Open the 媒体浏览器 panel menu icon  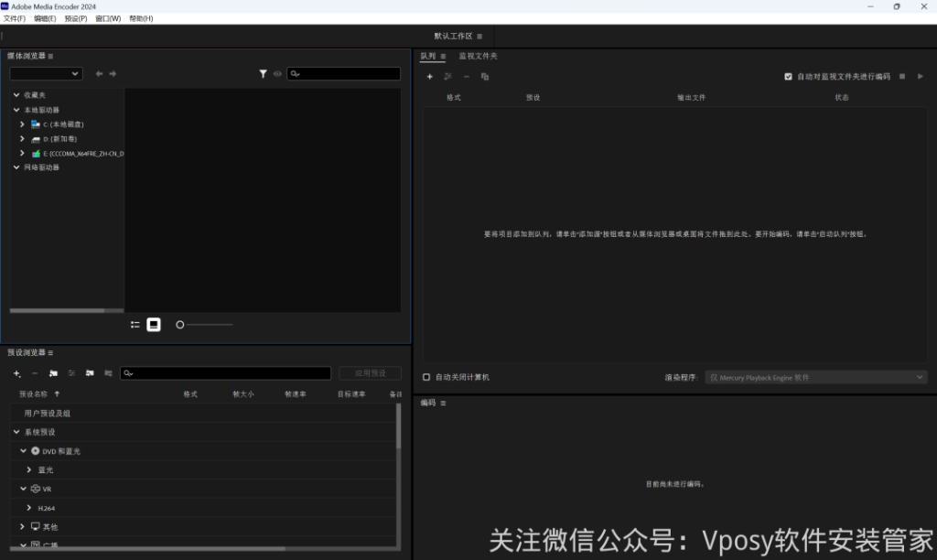51,56
